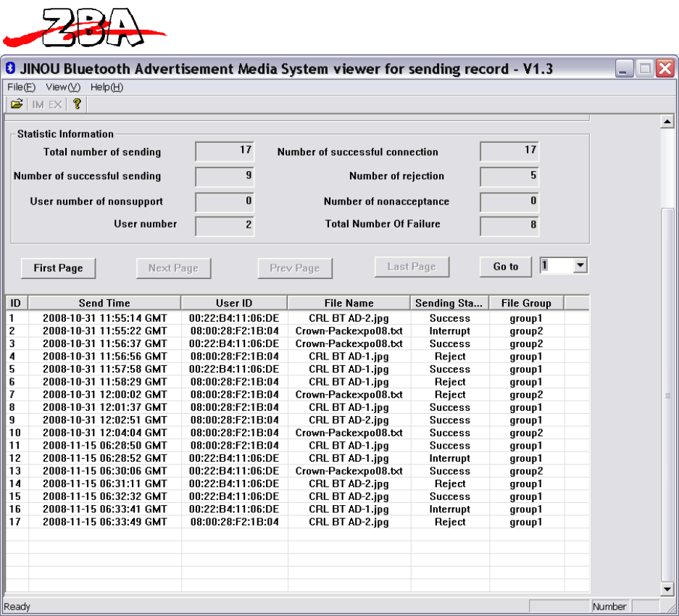
Task: Click the vertical scrollbar down arrow
Action: (667, 588)
